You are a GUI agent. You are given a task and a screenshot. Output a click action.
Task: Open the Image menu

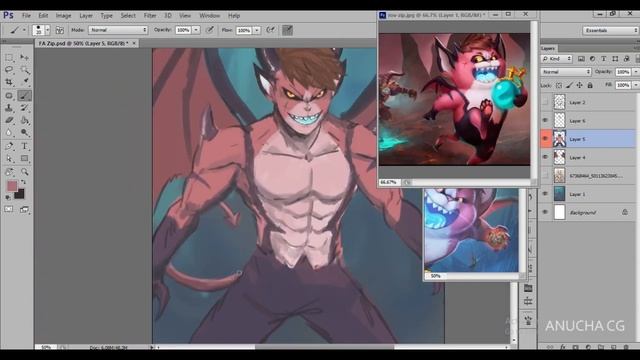tap(63, 16)
